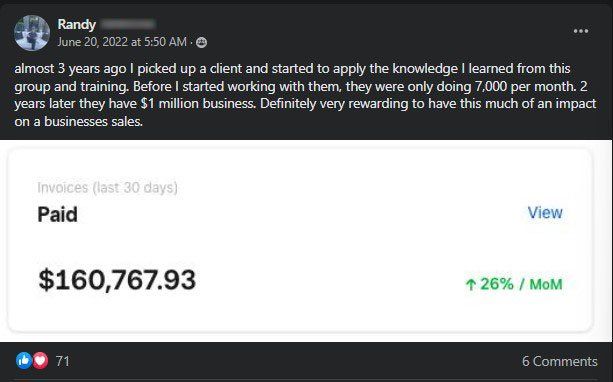Screen dimensions: 613x382
Task: Click the Paid heading on invoice card
Action: 57,214
